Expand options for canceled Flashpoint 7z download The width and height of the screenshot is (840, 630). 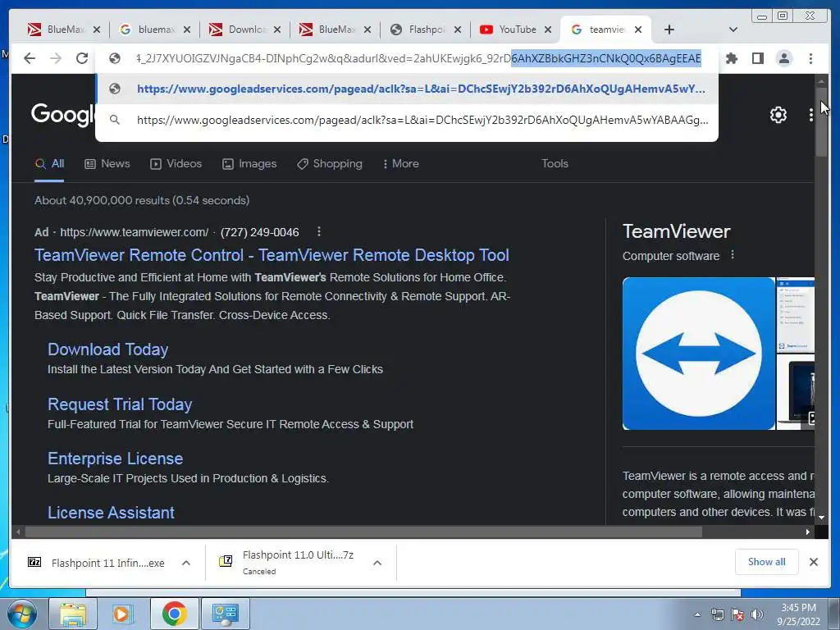click(x=377, y=563)
